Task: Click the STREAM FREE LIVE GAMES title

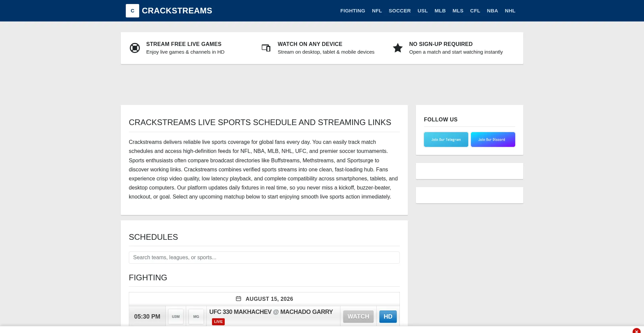Action: 184,44
